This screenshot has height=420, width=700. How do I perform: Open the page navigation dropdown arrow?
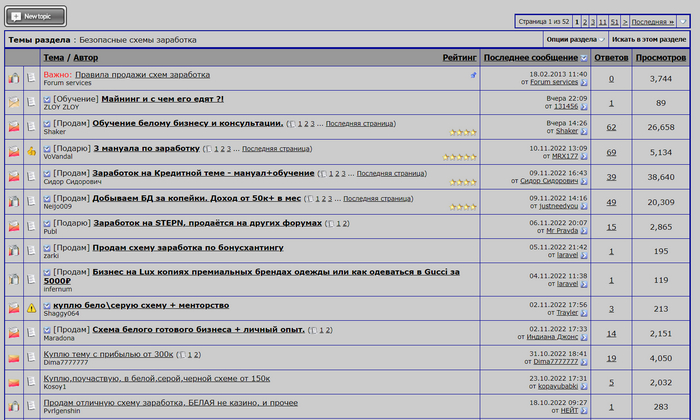coord(683,21)
